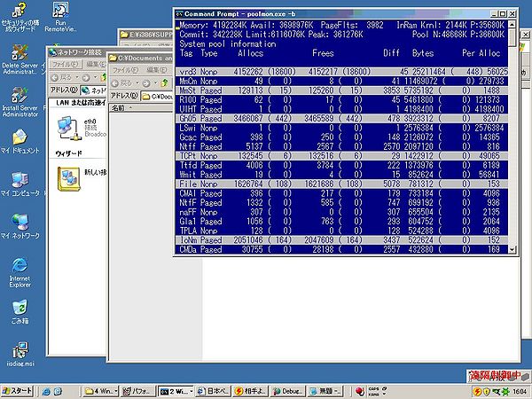532x399 pixels.
Task: Click the address field in Network Connections window
Action: click(94, 90)
